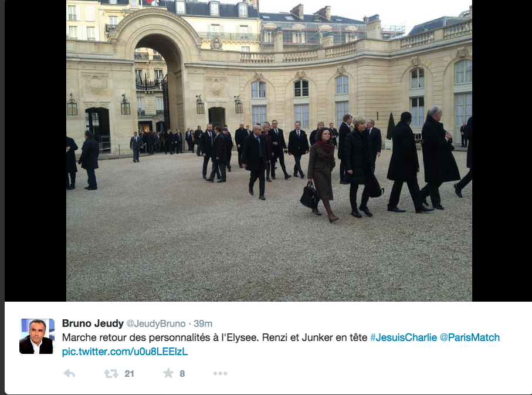Retweet this tweet using the retweet icon

[x=111, y=374]
